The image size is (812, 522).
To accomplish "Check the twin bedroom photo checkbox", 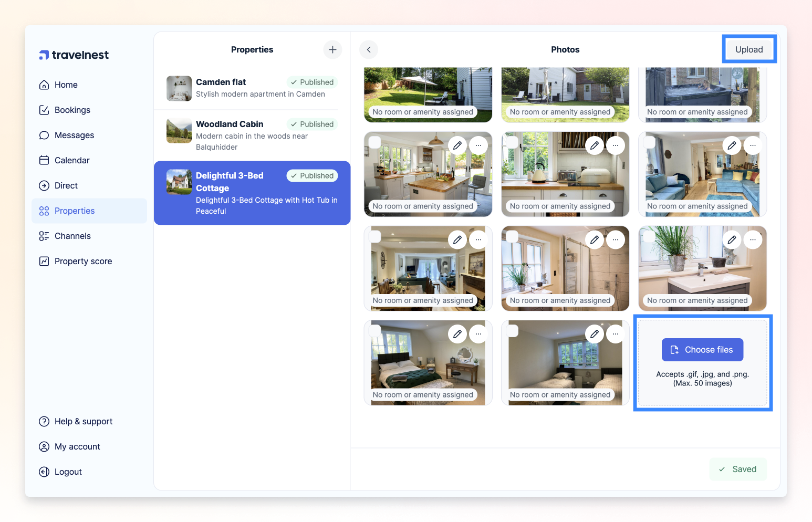I will [x=512, y=331].
